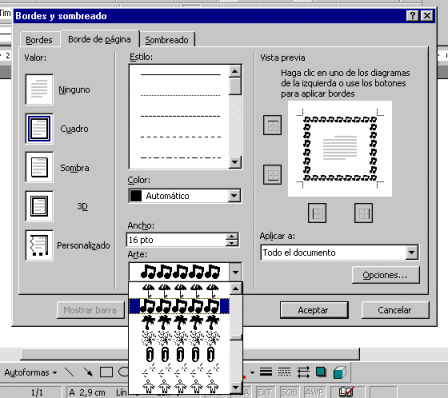448x398 pixels.
Task: Select the fine dotted line style
Action: [180, 95]
